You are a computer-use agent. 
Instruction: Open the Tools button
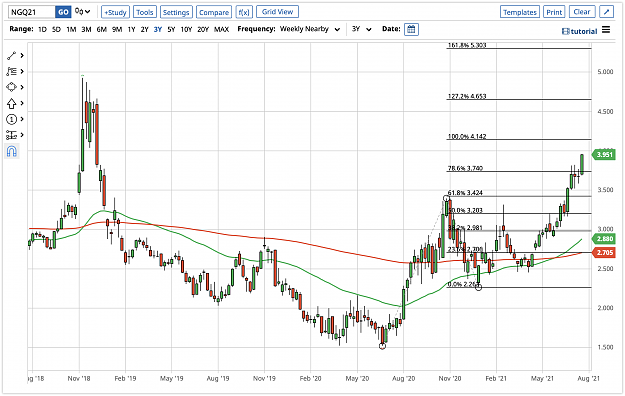145,12
